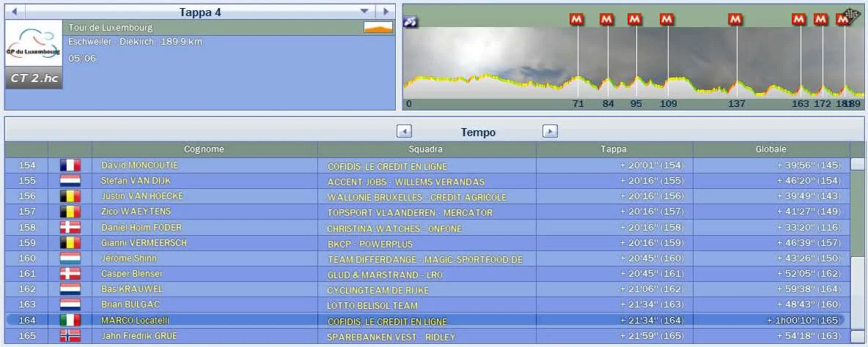868x347 pixels.
Task: Click Danish flag of Daniel Holm FODER
Action: tap(70, 227)
